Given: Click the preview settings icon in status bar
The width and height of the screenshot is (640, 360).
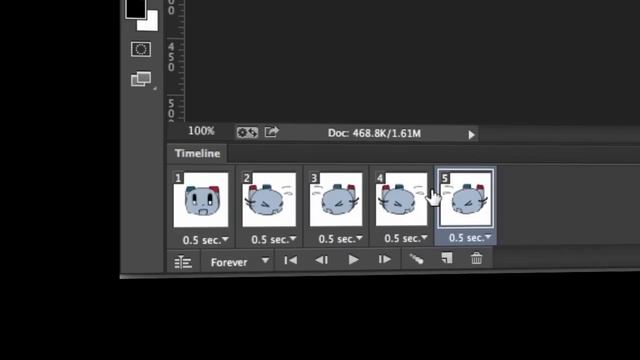Looking at the screenshot, I should (247, 132).
